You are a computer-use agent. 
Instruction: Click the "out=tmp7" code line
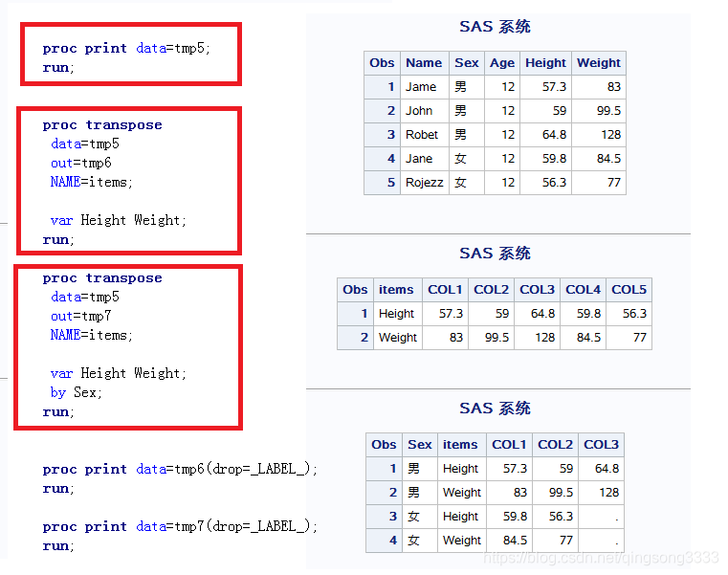pos(80,317)
